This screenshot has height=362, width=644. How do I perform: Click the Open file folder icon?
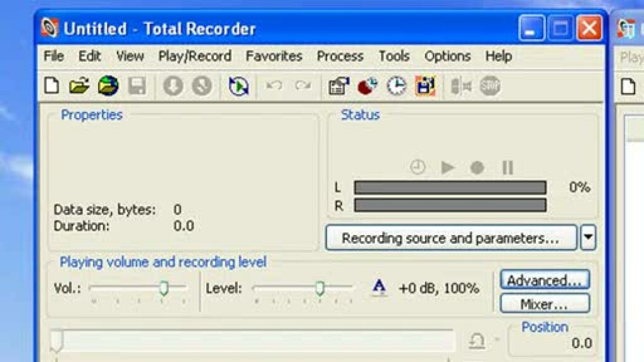79,86
